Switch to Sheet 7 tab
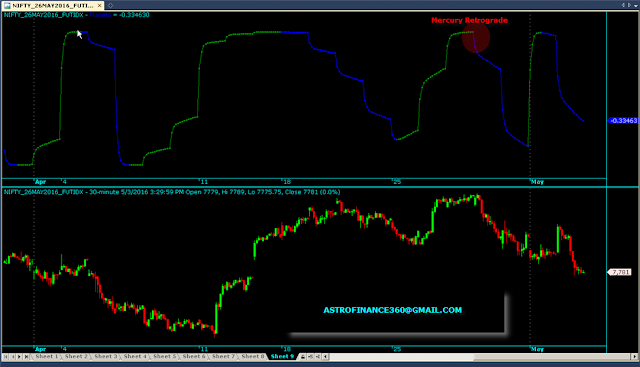Image resolution: width=640 pixels, height=367 pixels. (x=223, y=356)
